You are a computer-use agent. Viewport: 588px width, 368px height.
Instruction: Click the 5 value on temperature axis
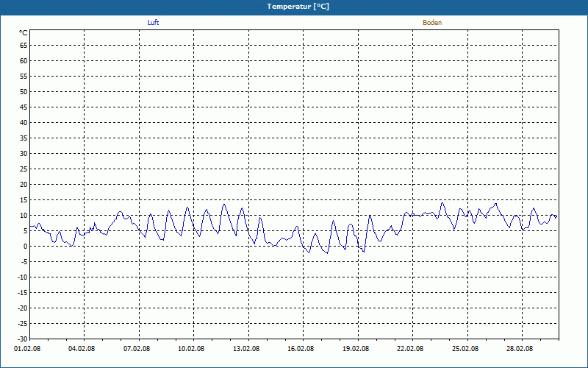point(26,231)
